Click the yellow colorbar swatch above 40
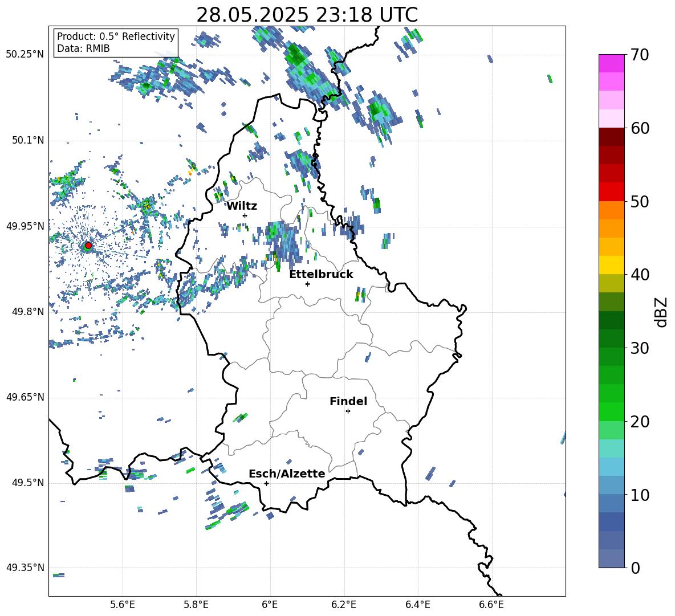This screenshot has width=675, height=616. (x=612, y=265)
